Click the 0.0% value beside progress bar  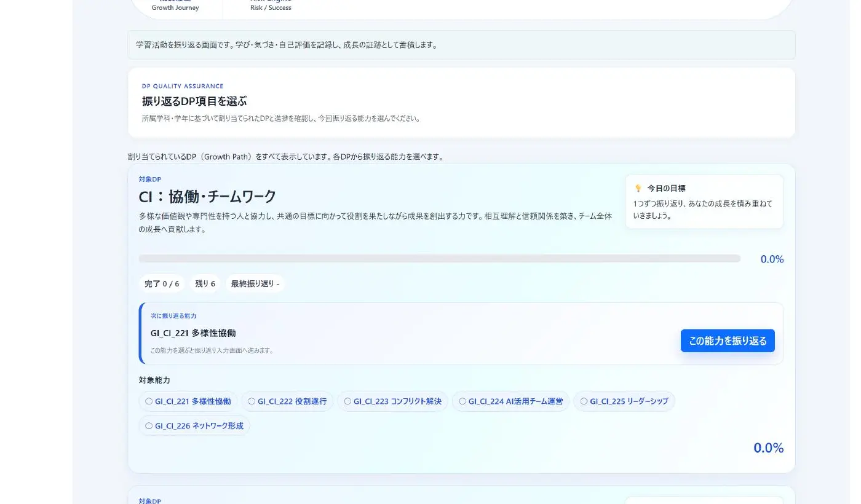[x=772, y=259]
